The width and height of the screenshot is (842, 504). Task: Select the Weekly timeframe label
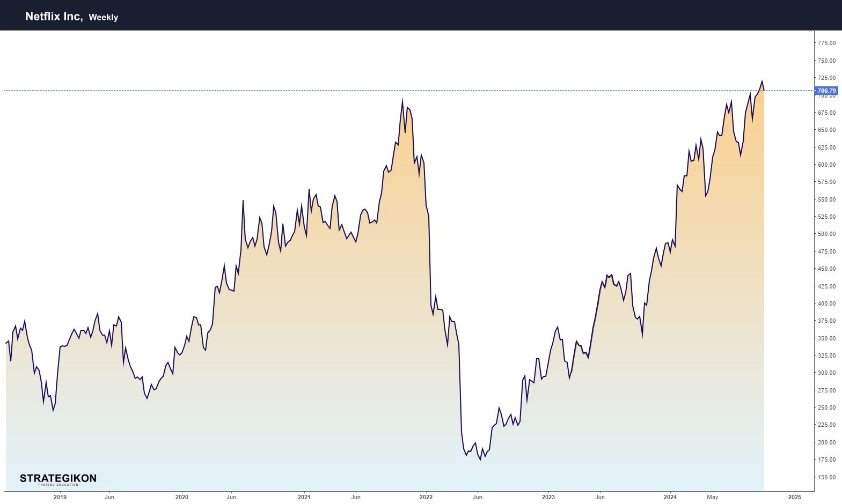pos(104,17)
